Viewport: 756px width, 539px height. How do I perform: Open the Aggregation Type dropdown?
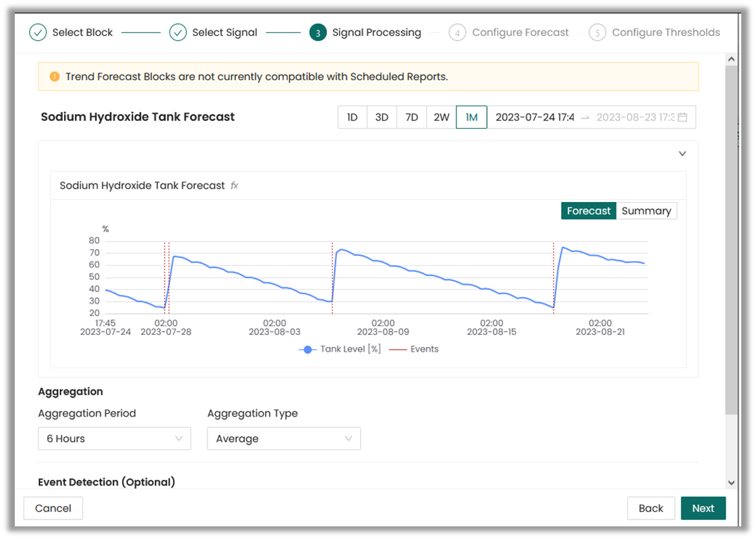click(283, 438)
